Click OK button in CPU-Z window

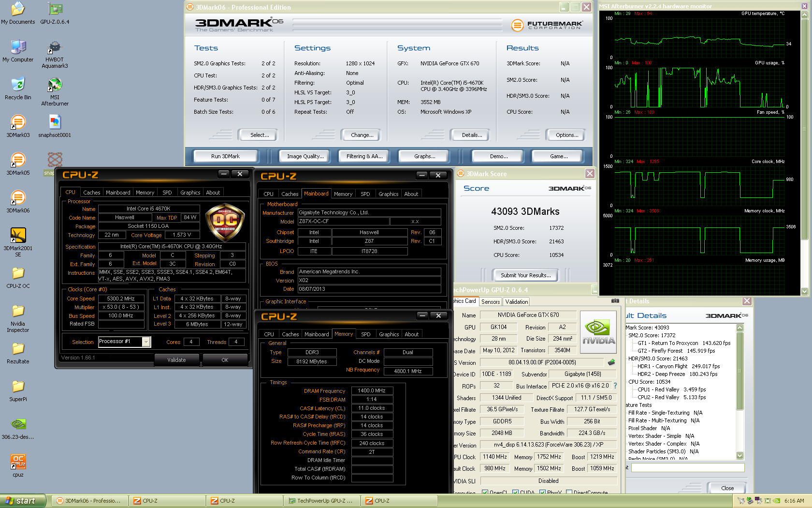[225, 360]
